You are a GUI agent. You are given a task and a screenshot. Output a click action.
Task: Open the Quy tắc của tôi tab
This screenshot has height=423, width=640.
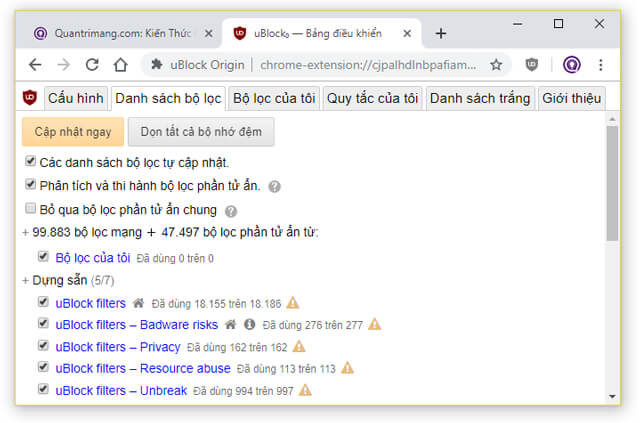click(x=372, y=98)
